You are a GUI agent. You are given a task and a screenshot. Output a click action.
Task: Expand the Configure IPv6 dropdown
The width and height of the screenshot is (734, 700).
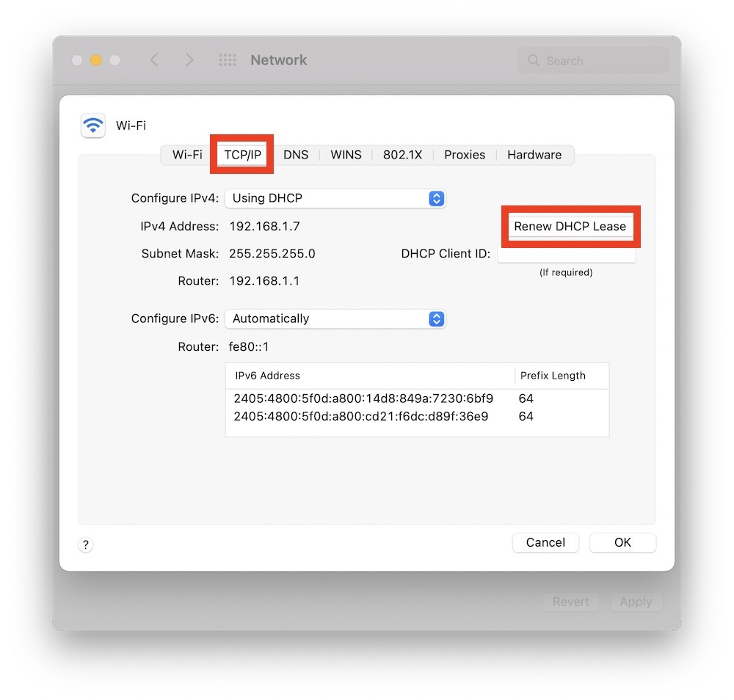335,318
